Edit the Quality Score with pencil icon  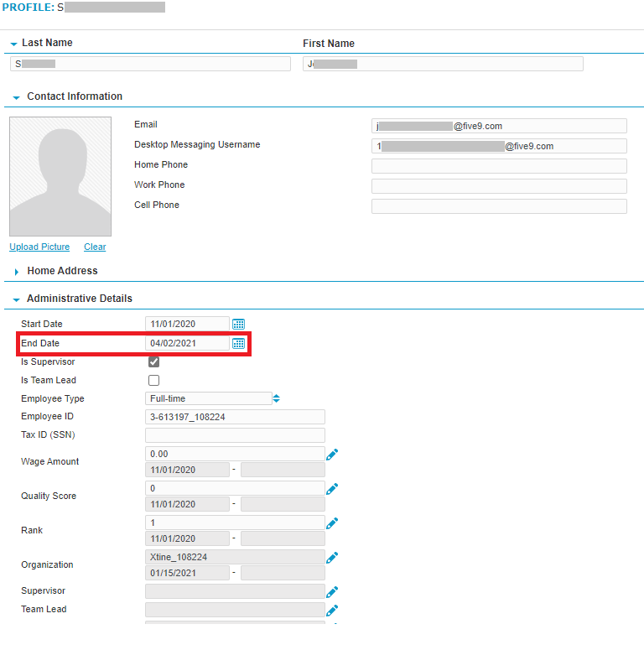click(332, 489)
